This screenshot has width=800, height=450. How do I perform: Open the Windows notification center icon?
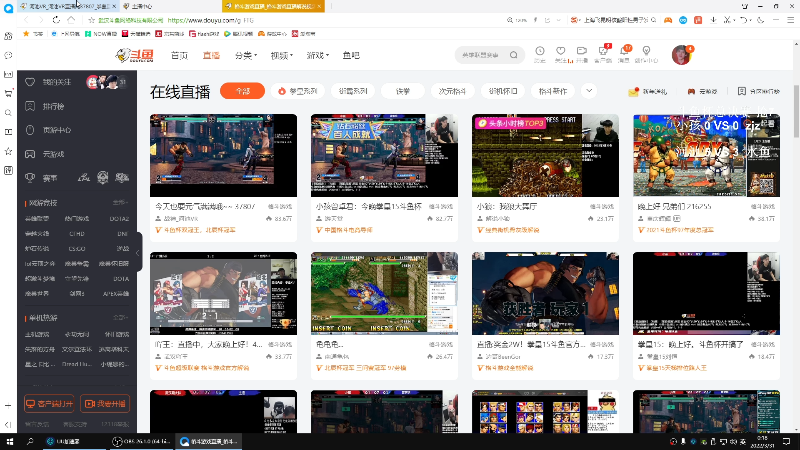point(787,441)
